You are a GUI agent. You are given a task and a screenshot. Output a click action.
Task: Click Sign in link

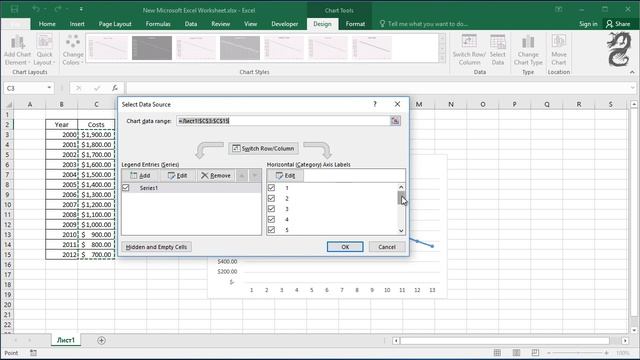pyautogui.click(x=588, y=24)
